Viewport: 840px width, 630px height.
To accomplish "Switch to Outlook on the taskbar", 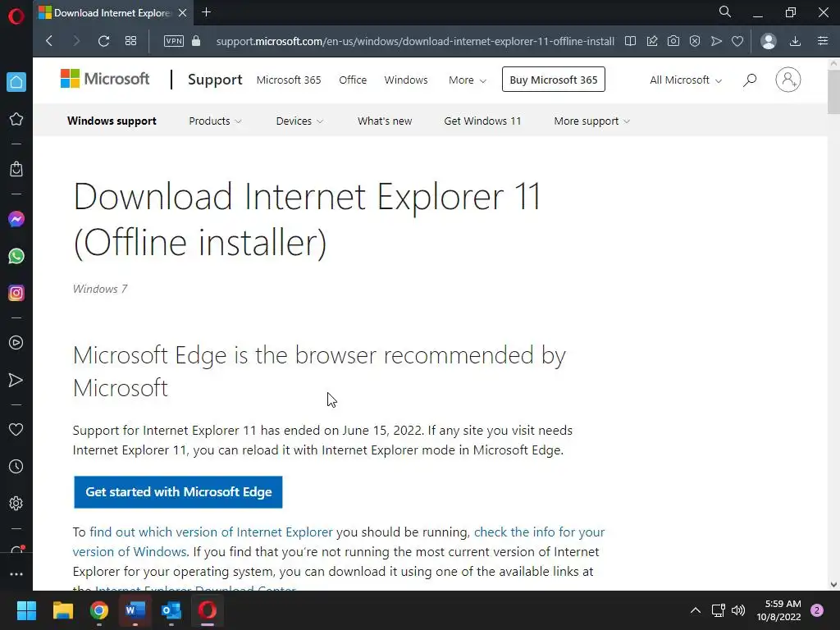I will 171,610.
